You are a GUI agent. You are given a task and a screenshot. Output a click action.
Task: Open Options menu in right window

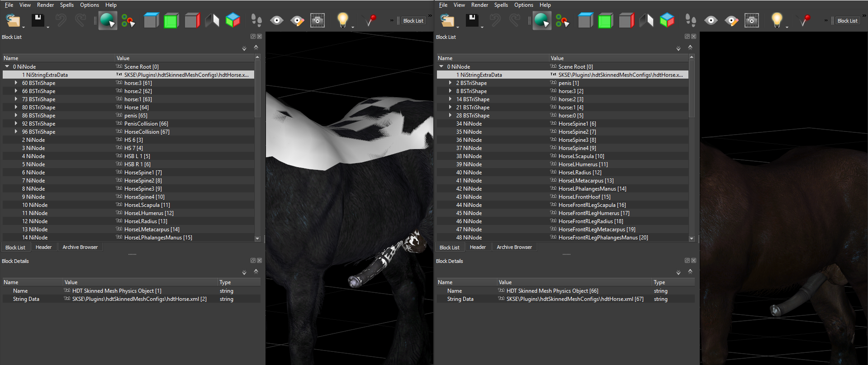click(x=524, y=5)
